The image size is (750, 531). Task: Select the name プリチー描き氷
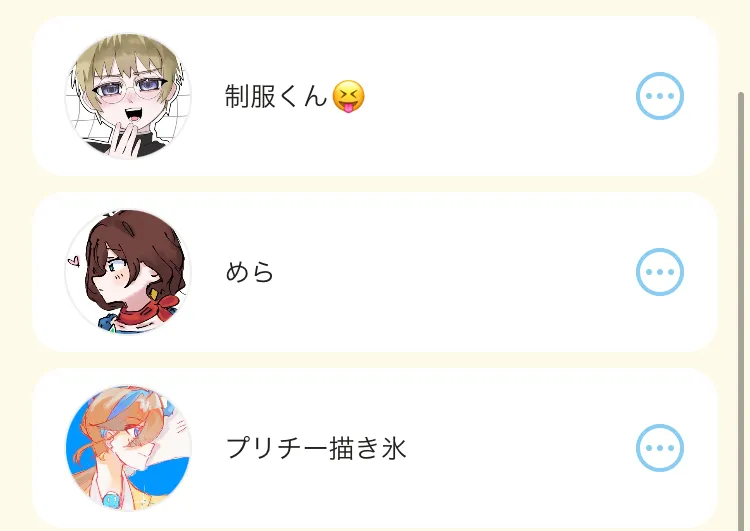316,448
